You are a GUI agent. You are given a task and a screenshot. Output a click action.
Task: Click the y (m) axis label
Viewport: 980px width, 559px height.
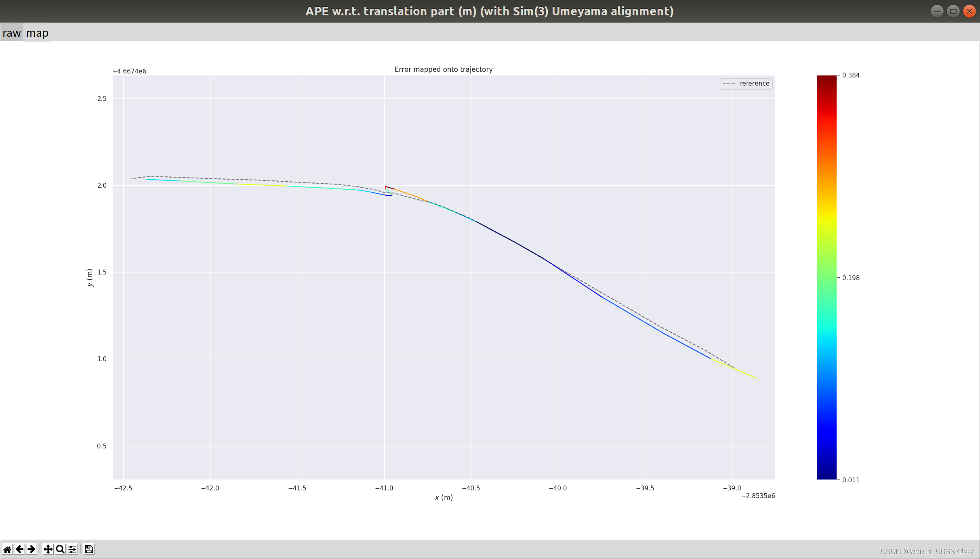[90, 278]
